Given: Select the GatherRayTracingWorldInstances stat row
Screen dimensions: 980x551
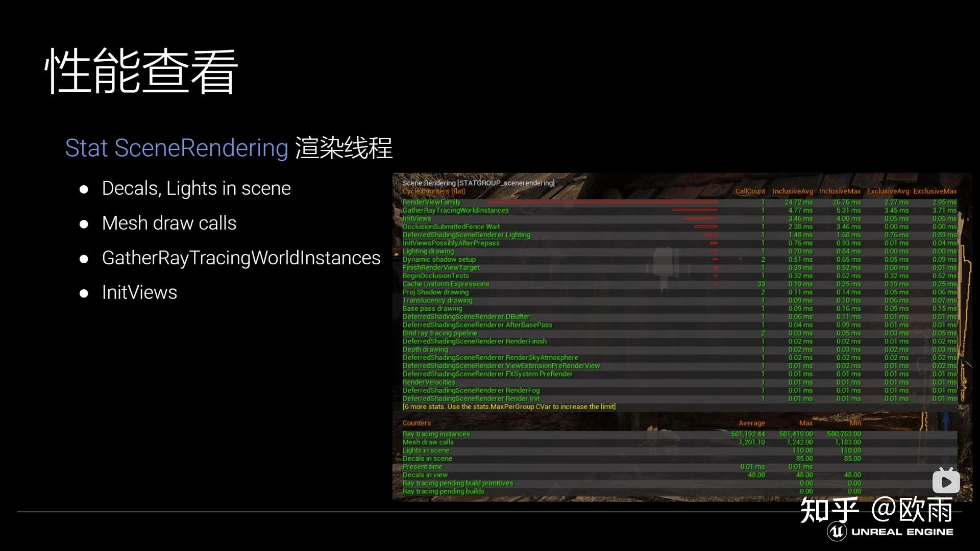Looking at the screenshot, I should (x=455, y=210).
